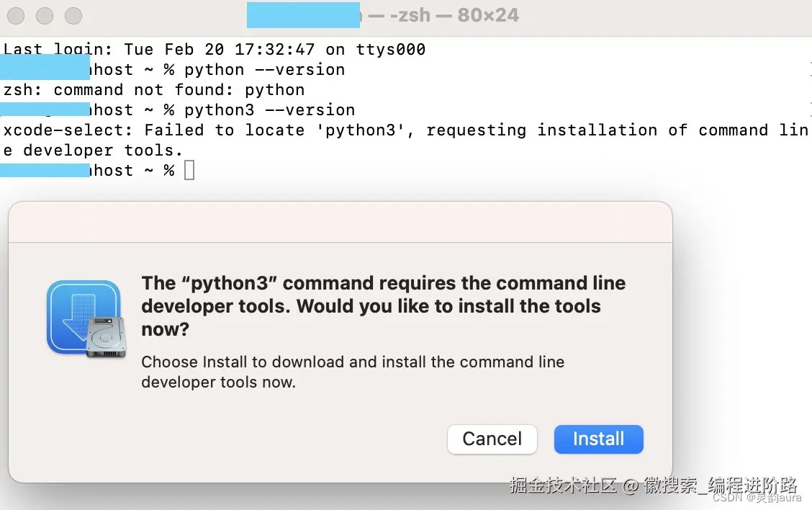
Task: Click the "Last login" line in Terminal
Action: [215, 50]
